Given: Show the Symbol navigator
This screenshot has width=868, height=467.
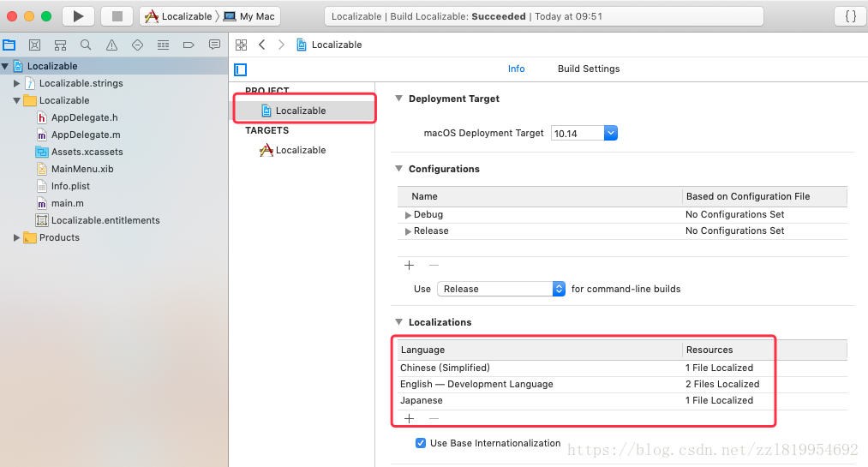Looking at the screenshot, I should pyautogui.click(x=60, y=45).
